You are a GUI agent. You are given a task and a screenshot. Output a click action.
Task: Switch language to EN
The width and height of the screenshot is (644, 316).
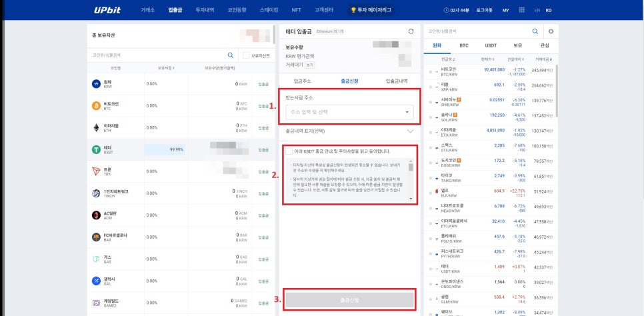click(x=537, y=10)
